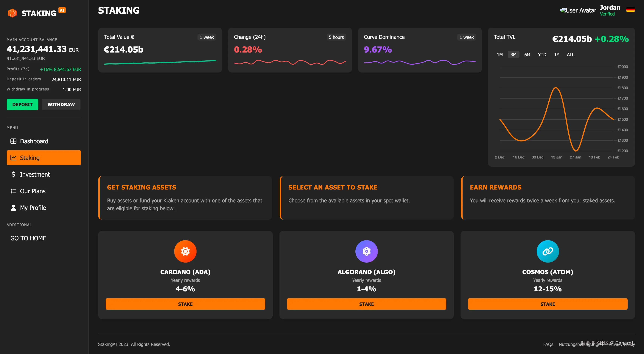Screen dimensions: 644x354
Task: Click the Investment dollar sign icon
Action: [13, 175]
